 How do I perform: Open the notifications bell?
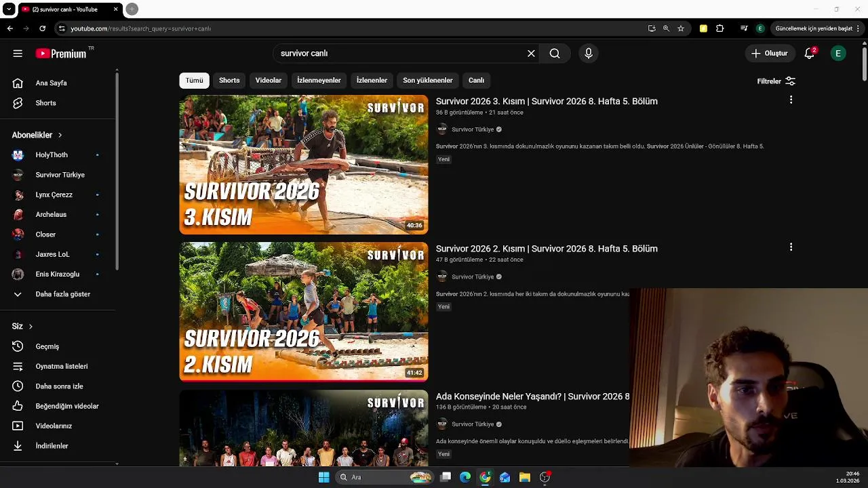click(x=809, y=54)
